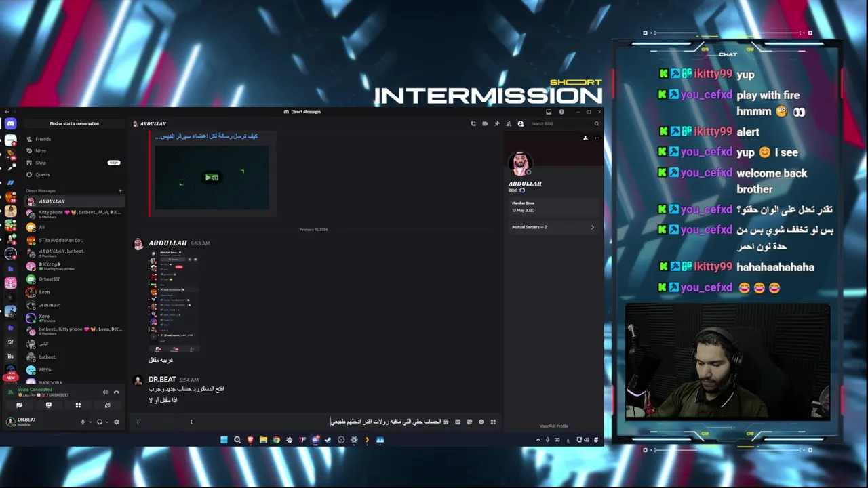Expand headphone output options arrow
Screen dimensions: 868x488
[106, 422]
